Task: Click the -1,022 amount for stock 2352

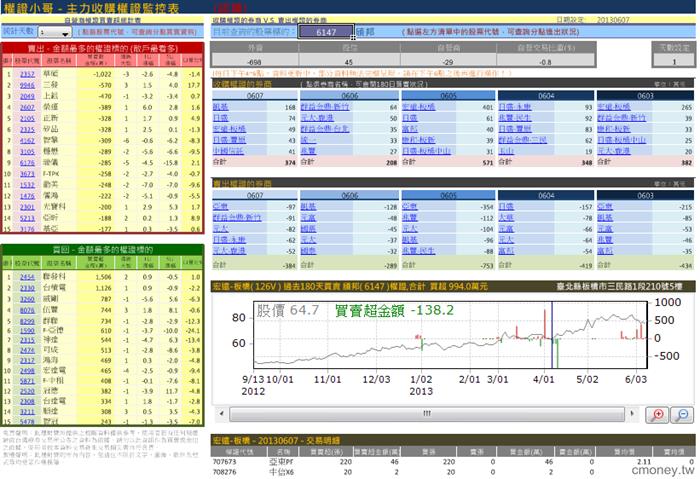Action: tap(103, 74)
